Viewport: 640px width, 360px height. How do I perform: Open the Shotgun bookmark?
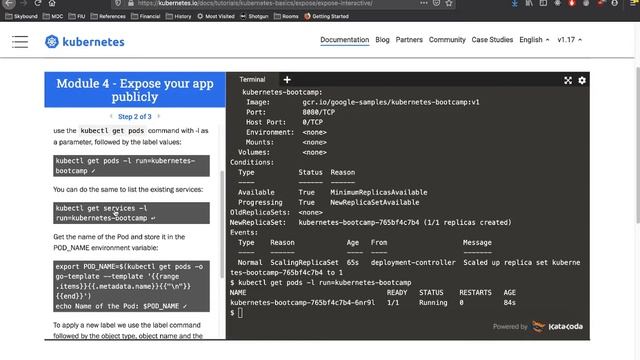point(254,16)
